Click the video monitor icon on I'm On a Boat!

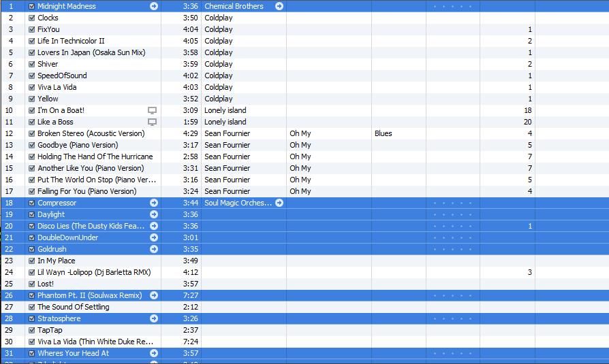(x=153, y=111)
